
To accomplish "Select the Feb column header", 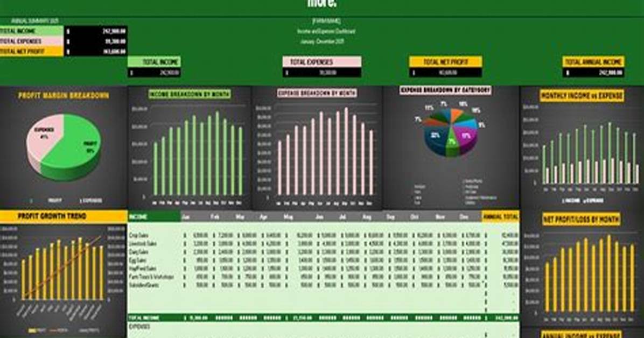I will [214, 216].
